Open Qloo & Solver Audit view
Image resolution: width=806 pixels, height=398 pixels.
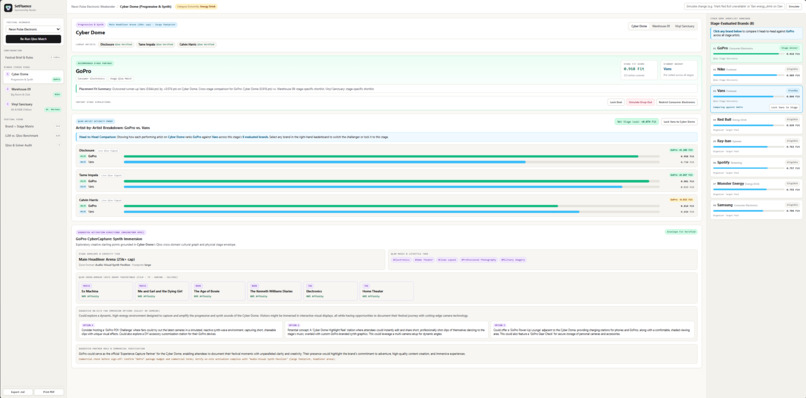[33, 146]
